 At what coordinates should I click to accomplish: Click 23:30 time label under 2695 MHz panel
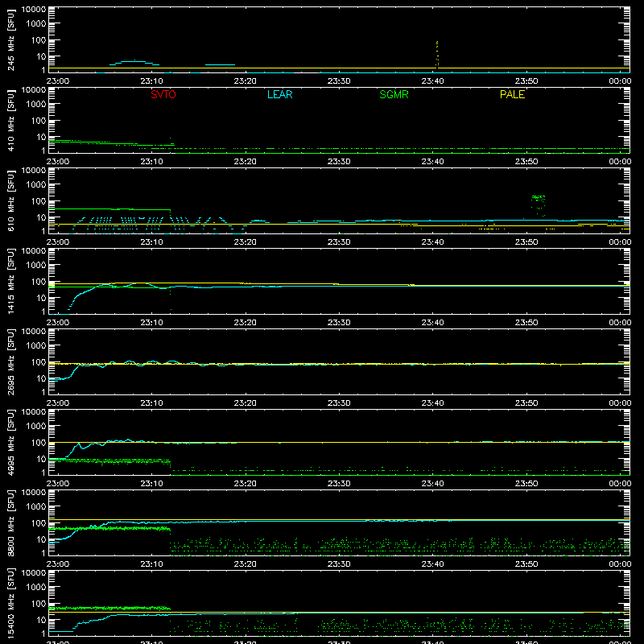coord(339,403)
